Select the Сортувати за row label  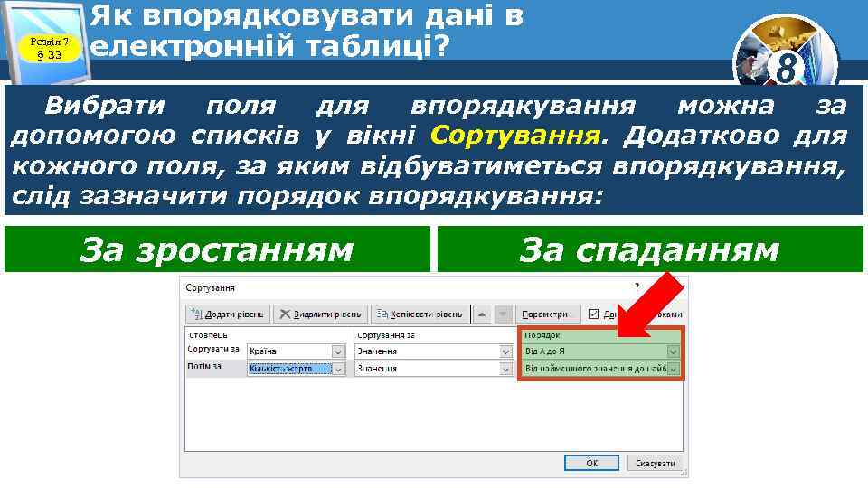[x=213, y=349]
